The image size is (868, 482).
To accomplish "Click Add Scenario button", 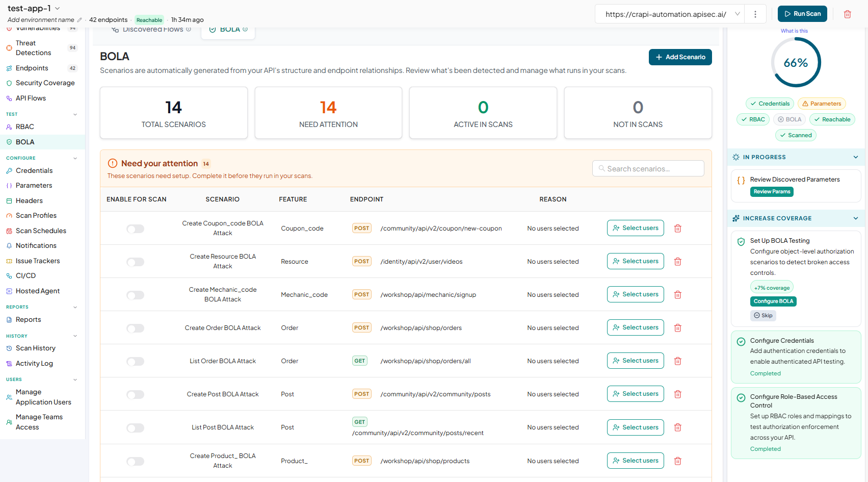I will coord(680,57).
